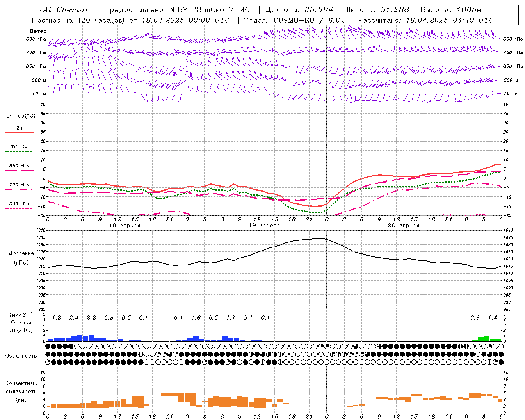Click the "(гПа)" unit label under Давление
Image resolution: width=525 pixels, height=420 pixels.
tap(21, 262)
